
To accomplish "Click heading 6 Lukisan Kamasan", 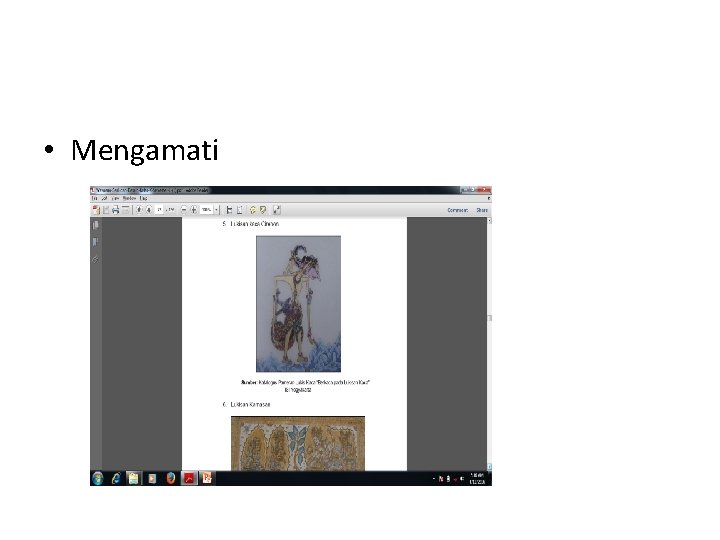I will pyautogui.click(x=247, y=405).
